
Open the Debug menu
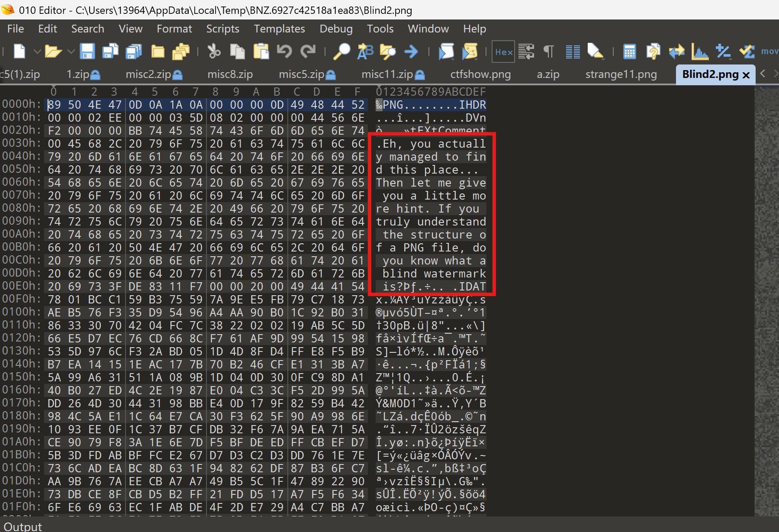(x=336, y=29)
